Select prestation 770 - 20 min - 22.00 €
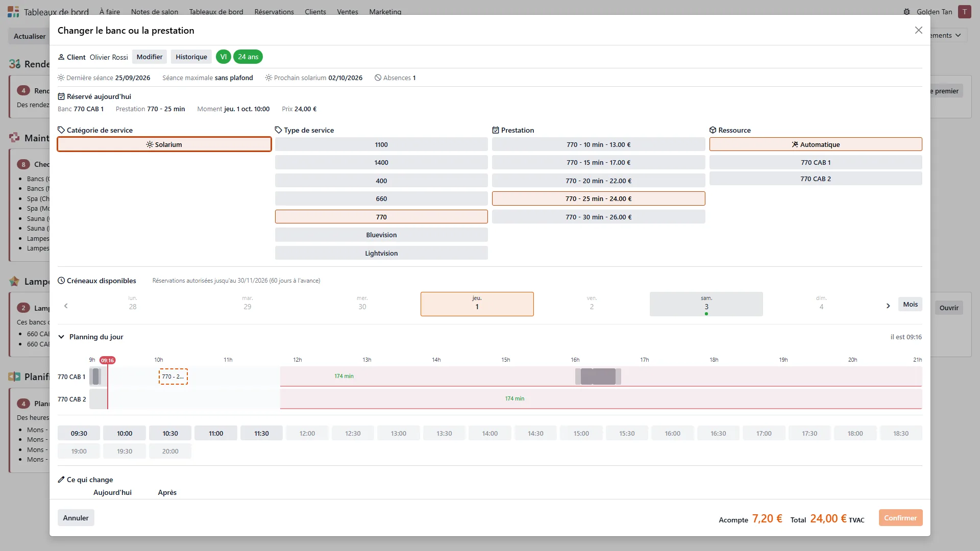Image resolution: width=980 pixels, height=551 pixels. (598, 181)
